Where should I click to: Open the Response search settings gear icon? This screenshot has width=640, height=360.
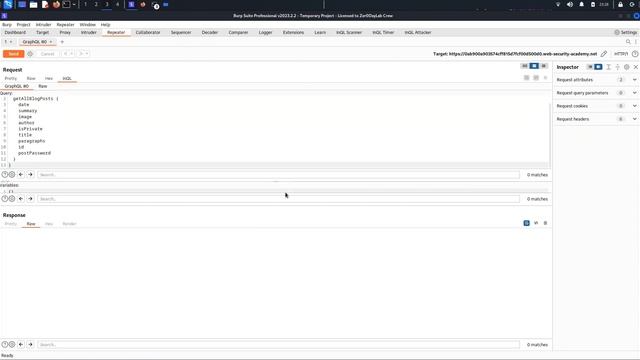click(x=12, y=344)
